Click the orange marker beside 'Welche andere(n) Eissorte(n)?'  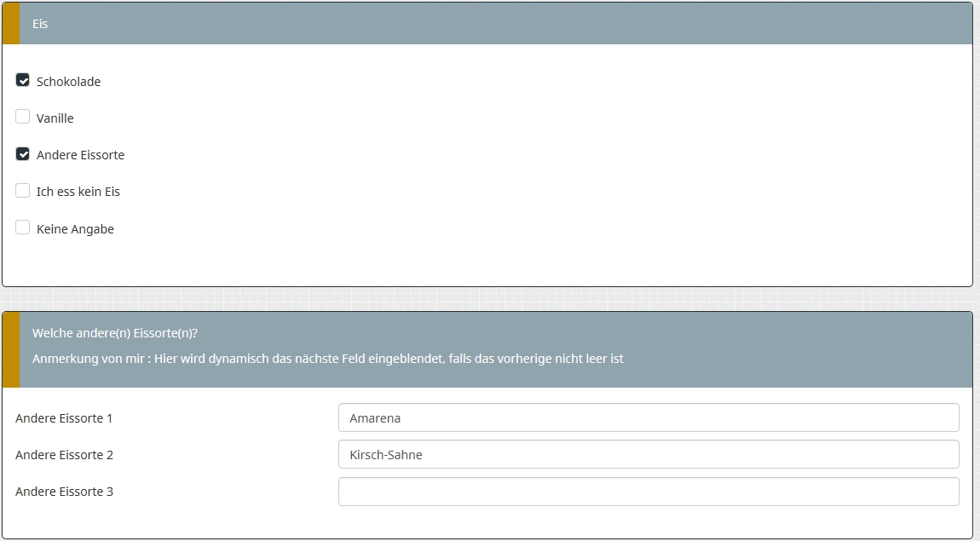click(x=11, y=349)
